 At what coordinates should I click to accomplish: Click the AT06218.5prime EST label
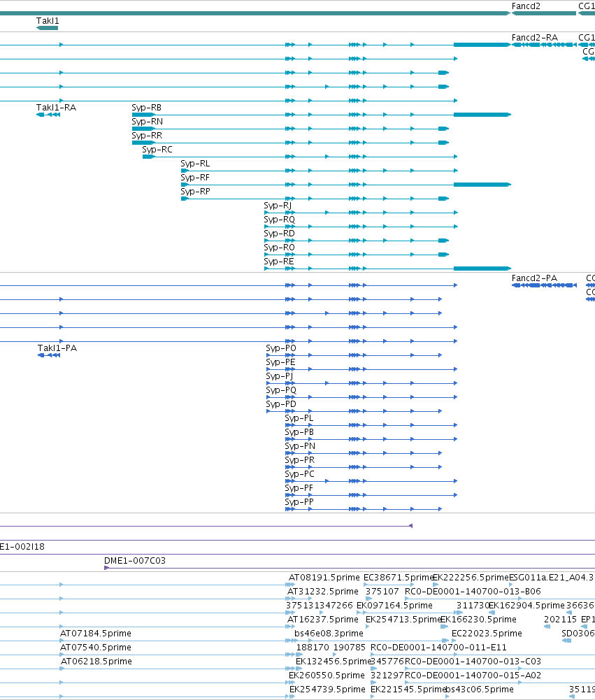pos(96,662)
